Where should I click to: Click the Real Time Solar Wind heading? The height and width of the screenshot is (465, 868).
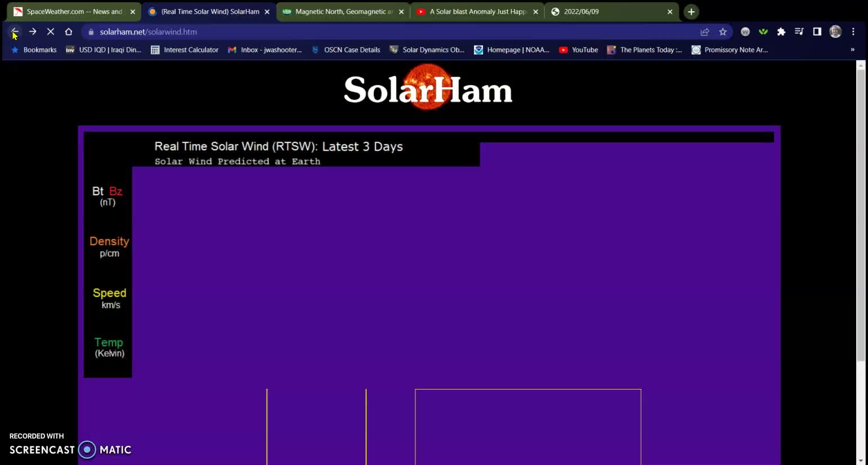click(x=279, y=146)
